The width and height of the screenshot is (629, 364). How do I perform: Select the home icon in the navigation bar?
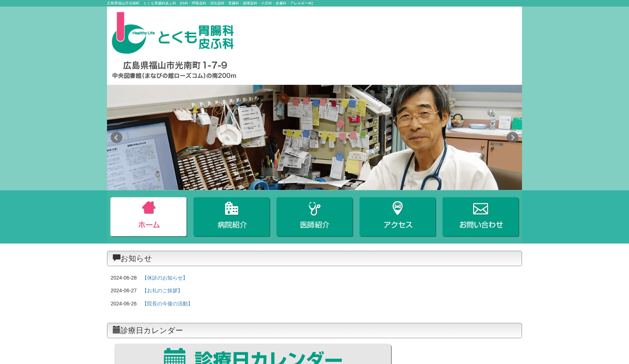(149, 208)
